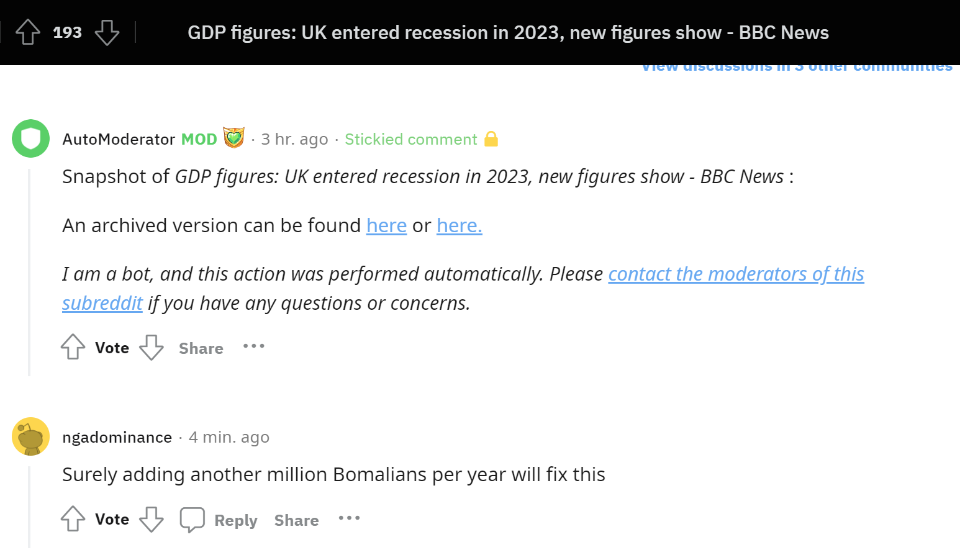Viewport: 960px width, 560px height.
Task: Downvote the post in the header bar
Action: pyautogui.click(x=107, y=32)
